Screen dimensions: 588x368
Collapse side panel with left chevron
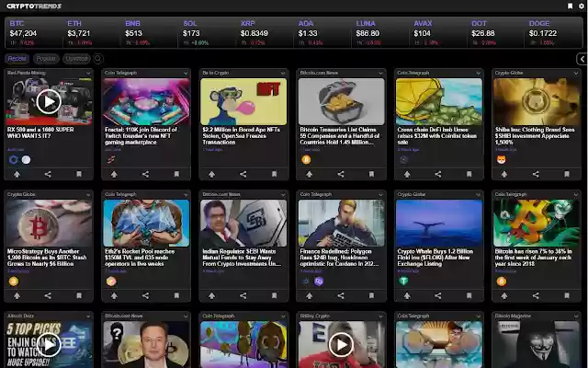coord(582,59)
